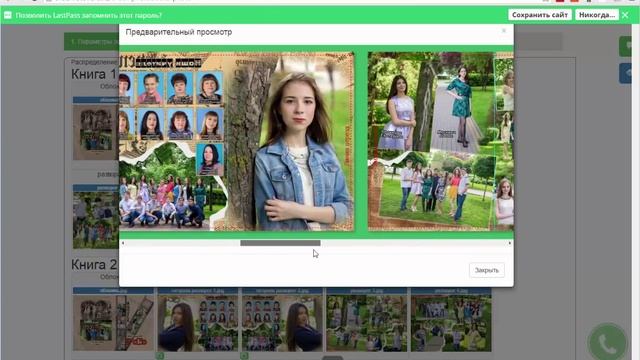Click the green step 1 Параметры tab
Viewport: 640px width, 360px height.
[91, 42]
